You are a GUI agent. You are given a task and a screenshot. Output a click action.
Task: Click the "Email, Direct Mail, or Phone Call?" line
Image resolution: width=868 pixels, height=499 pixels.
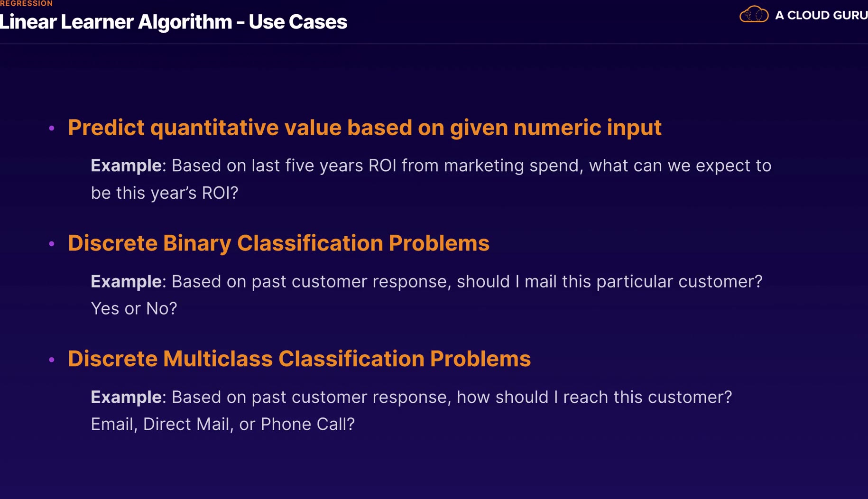222,424
